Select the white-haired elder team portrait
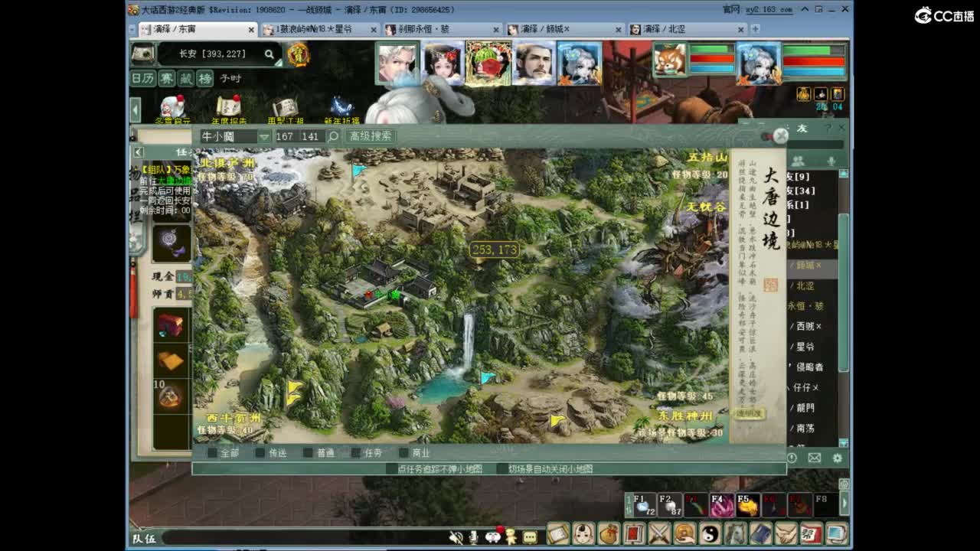Screen dimensions: 980x551 (x=397, y=63)
